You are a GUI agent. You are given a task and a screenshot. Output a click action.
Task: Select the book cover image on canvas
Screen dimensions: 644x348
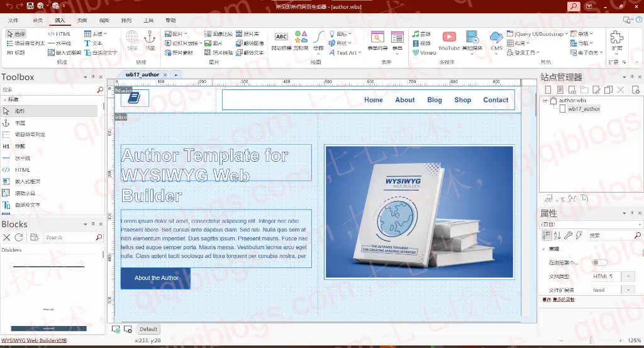[x=419, y=212]
